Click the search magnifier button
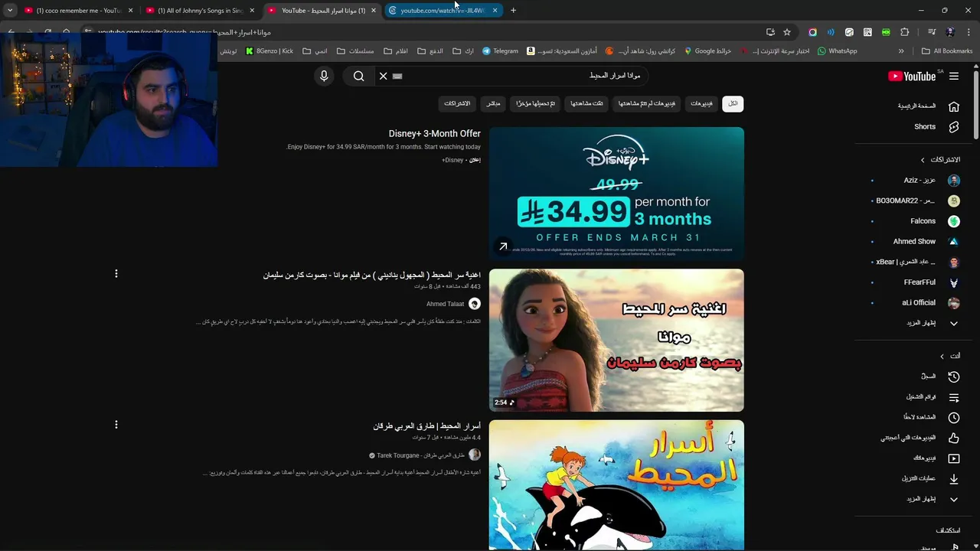 [358, 76]
